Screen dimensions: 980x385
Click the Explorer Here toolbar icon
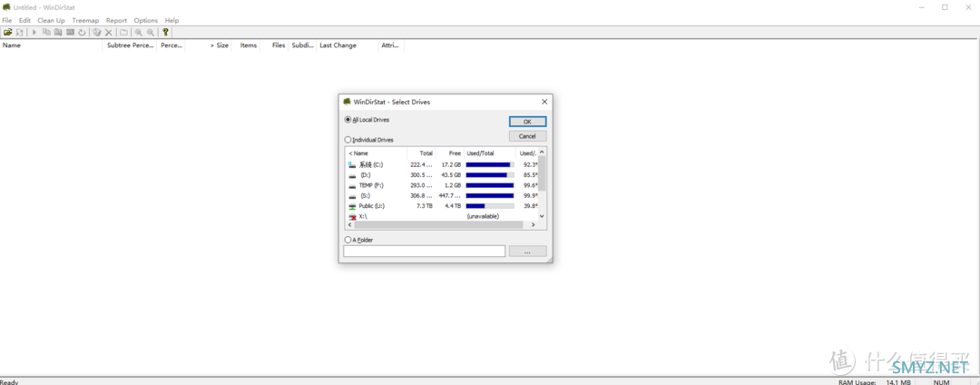(x=58, y=32)
